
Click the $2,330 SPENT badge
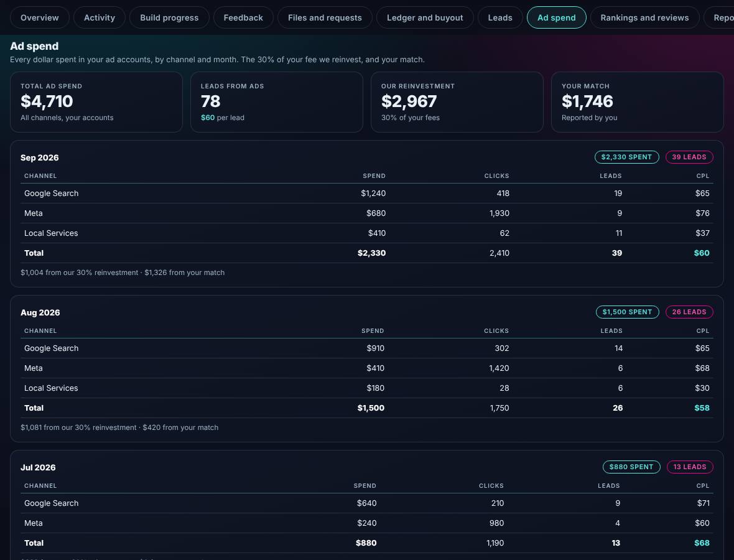tap(627, 157)
